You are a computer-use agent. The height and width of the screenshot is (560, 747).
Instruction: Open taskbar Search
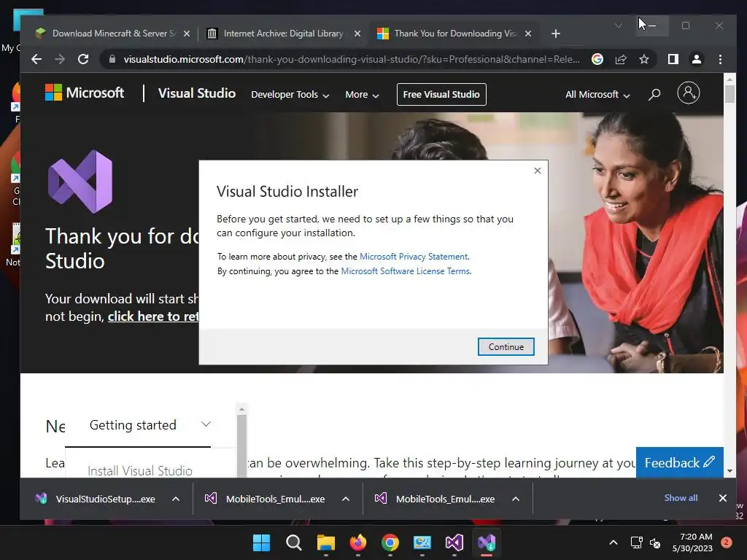point(293,542)
